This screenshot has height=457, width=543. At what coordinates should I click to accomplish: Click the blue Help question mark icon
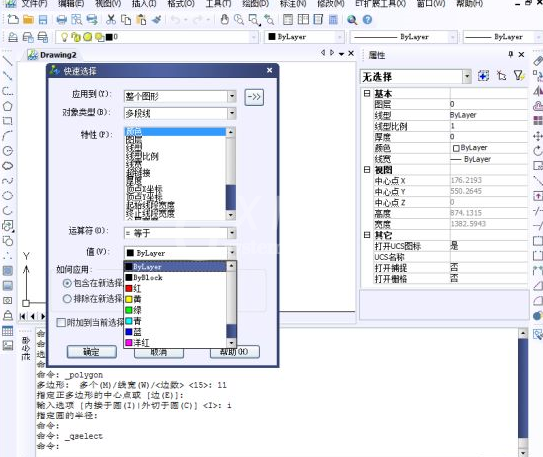[x=367, y=19]
